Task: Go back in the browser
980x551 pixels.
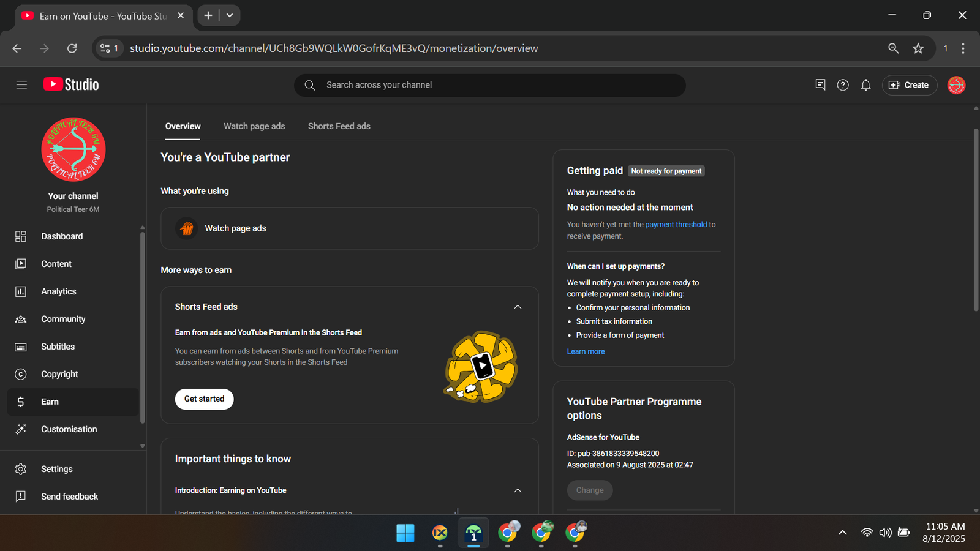Action: coord(17,48)
